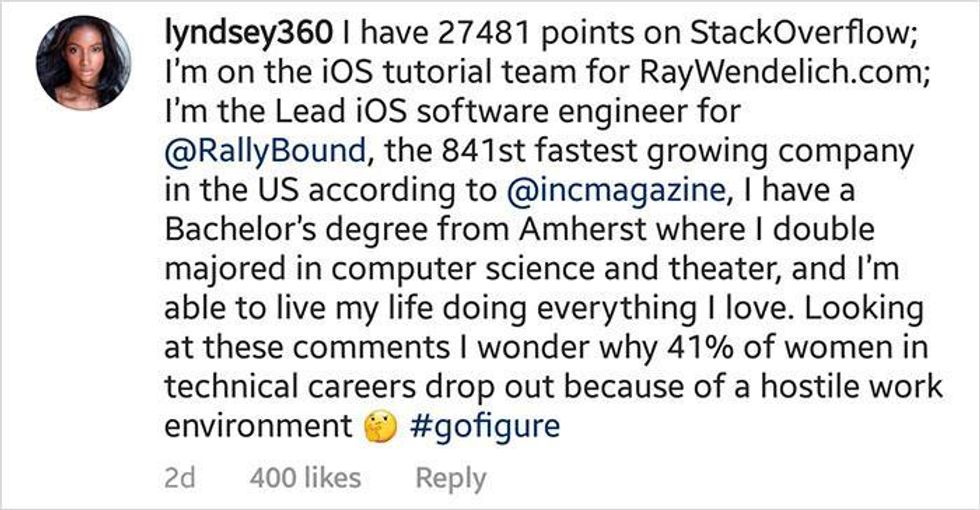View the 400 likes list
This screenshot has width=980, height=510.
click(x=305, y=478)
